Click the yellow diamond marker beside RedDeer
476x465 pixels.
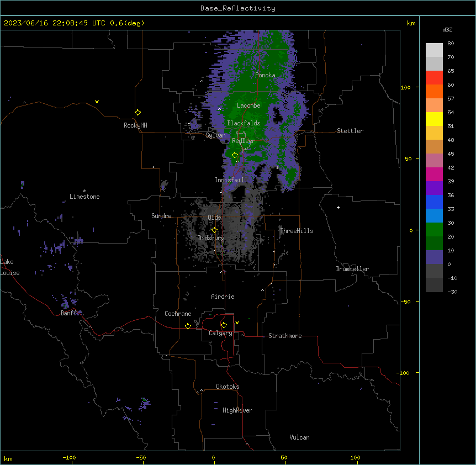tap(235, 155)
